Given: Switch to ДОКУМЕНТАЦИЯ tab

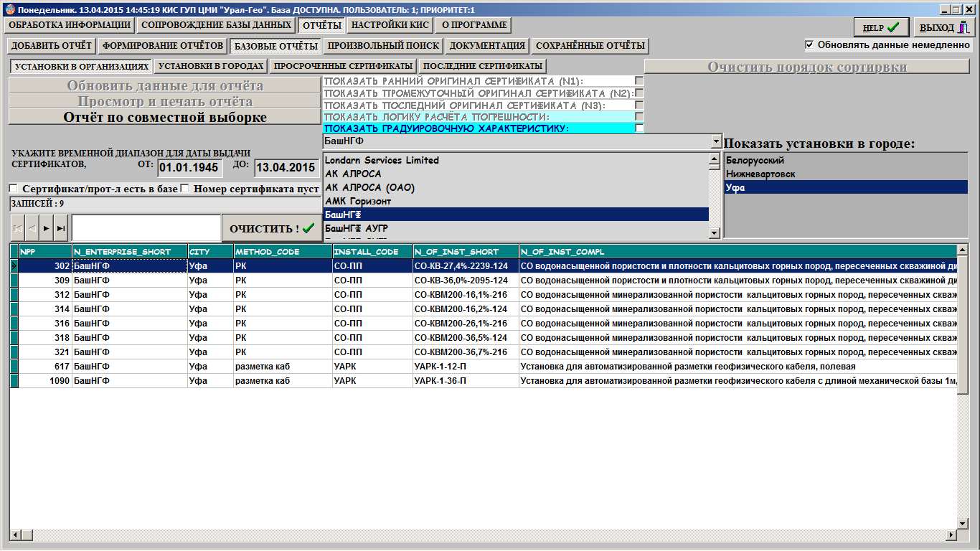Looking at the screenshot, I should (488, 46).
